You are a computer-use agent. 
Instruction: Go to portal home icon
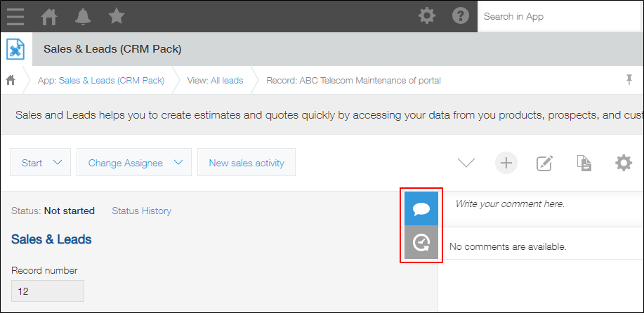click(50, 15)
